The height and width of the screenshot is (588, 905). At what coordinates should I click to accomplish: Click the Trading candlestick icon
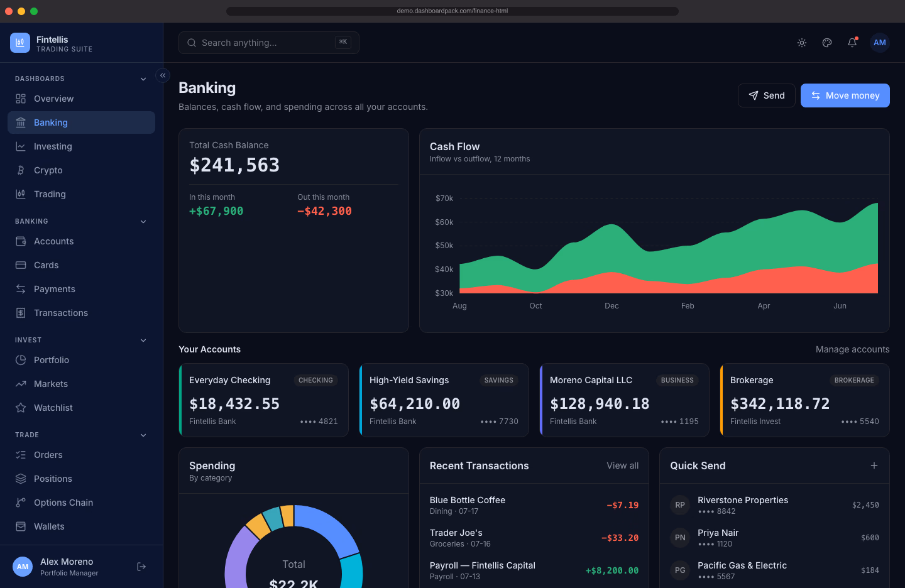click(x=21, y=194)
